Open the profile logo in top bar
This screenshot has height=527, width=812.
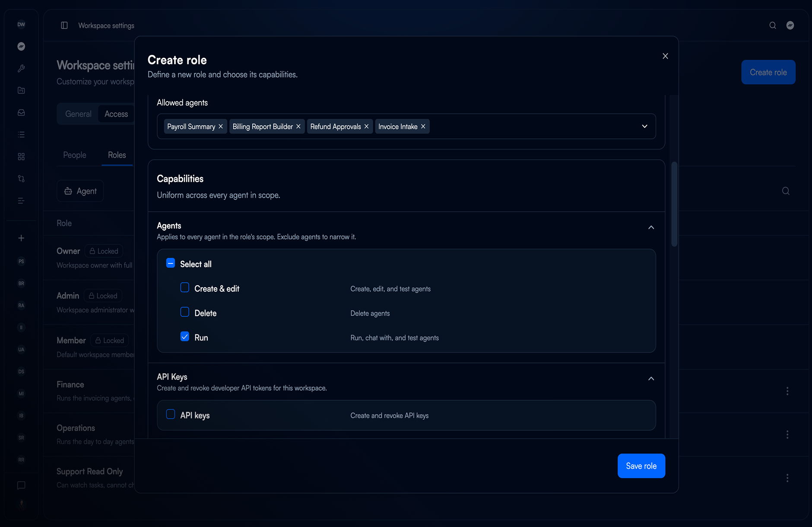790,25
